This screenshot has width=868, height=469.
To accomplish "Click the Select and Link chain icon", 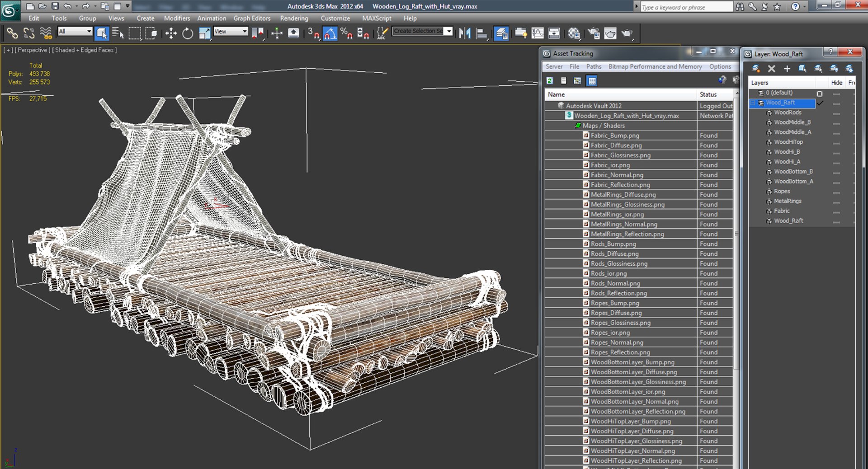I will coord(12,33).
